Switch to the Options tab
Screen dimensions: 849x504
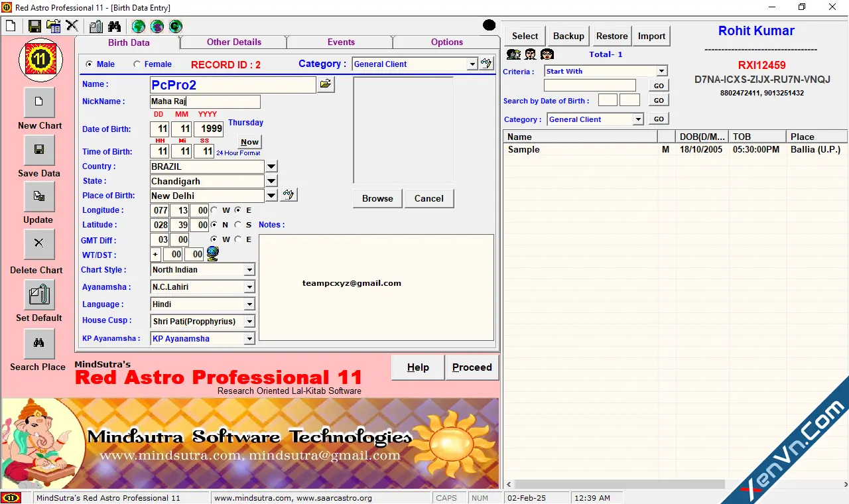click(447, 42)
